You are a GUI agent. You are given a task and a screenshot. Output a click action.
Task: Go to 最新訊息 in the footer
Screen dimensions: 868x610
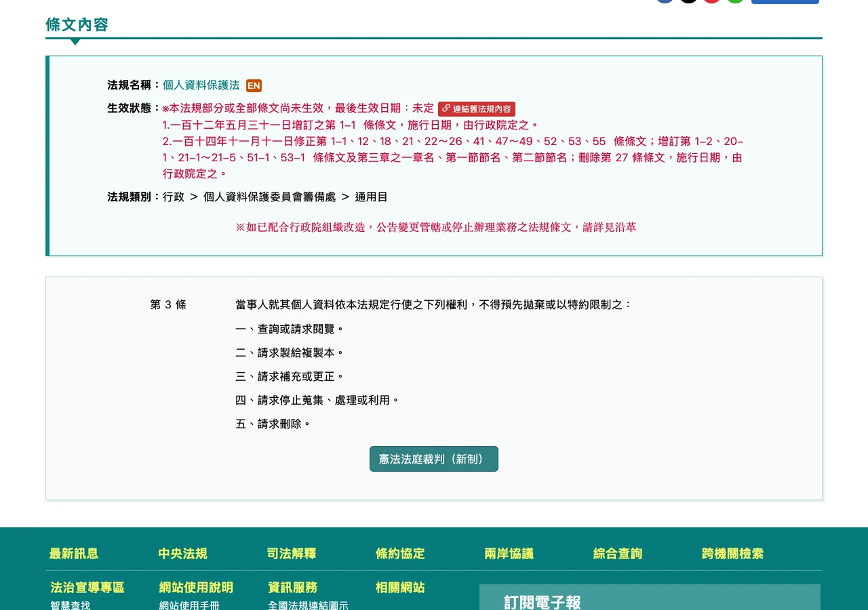(74, 554)
